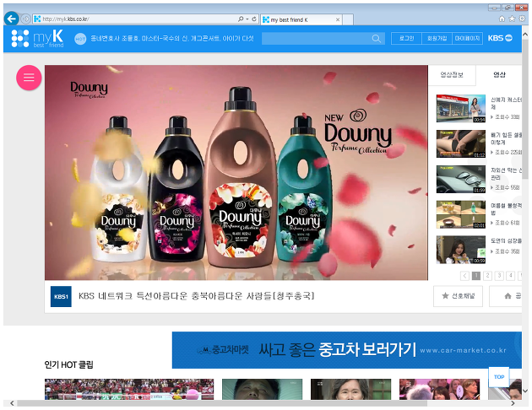Click the 조회수 33회 view count text

(507, 117)
